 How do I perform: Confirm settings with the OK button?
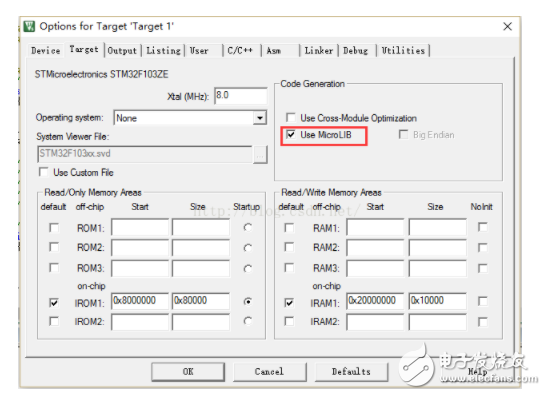[x=188, y=372]
